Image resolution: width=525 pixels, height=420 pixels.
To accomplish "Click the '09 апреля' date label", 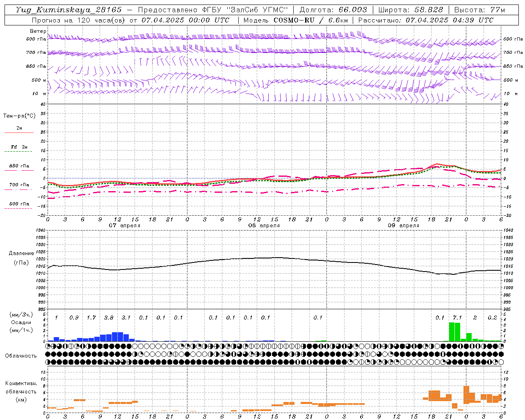I will pyautogui.click(x=403, y=226).
